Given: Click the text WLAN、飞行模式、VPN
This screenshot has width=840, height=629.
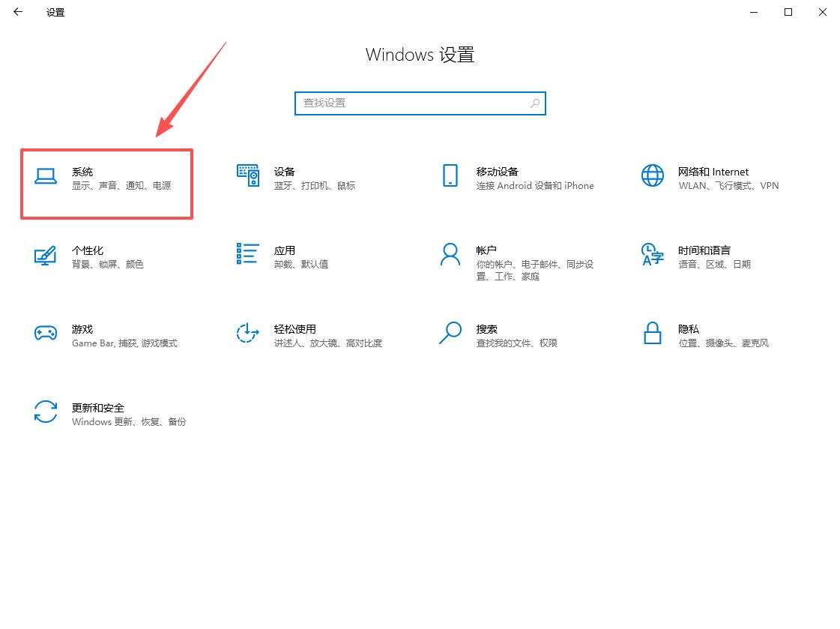Looking at the screenshot, I should click(x=728, y=186).
